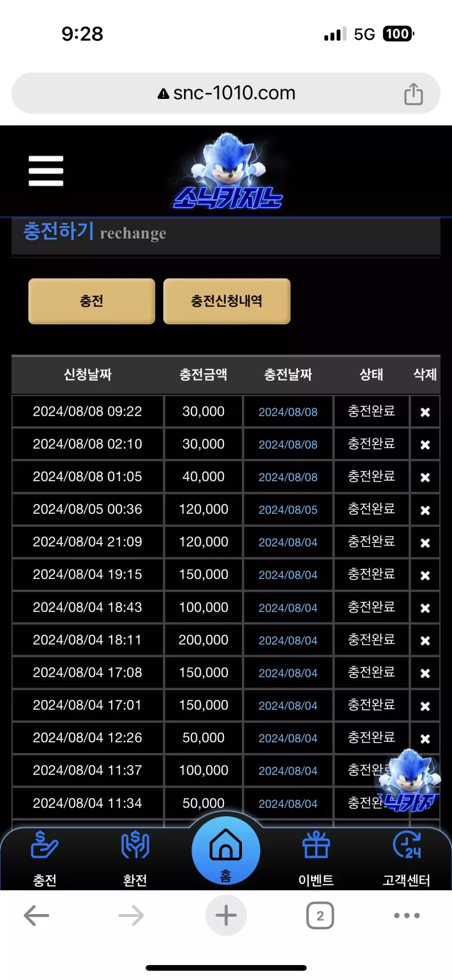
Task: Delete the 2024/08/04 12:26 charge record
Action: [x=425, y=739]
